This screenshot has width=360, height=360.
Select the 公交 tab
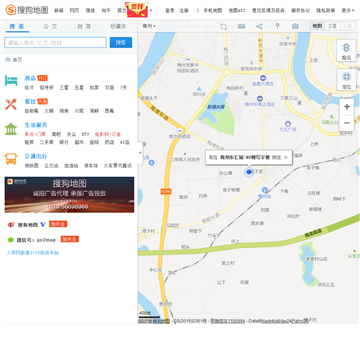51,26
